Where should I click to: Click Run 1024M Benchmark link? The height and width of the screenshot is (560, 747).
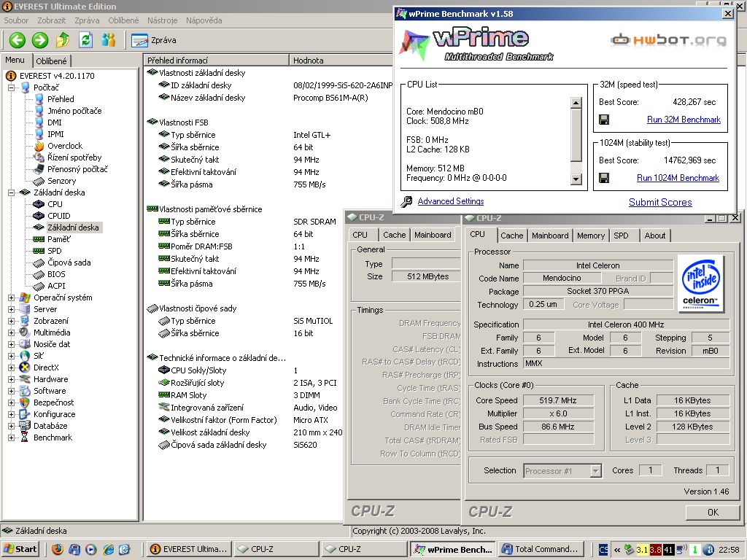pos(678,178)
